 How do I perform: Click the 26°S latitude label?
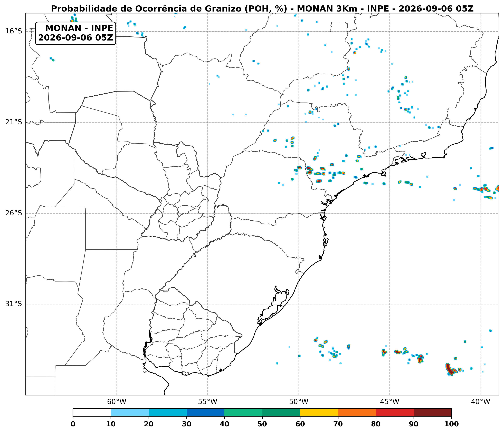click(x=14, y=213)
